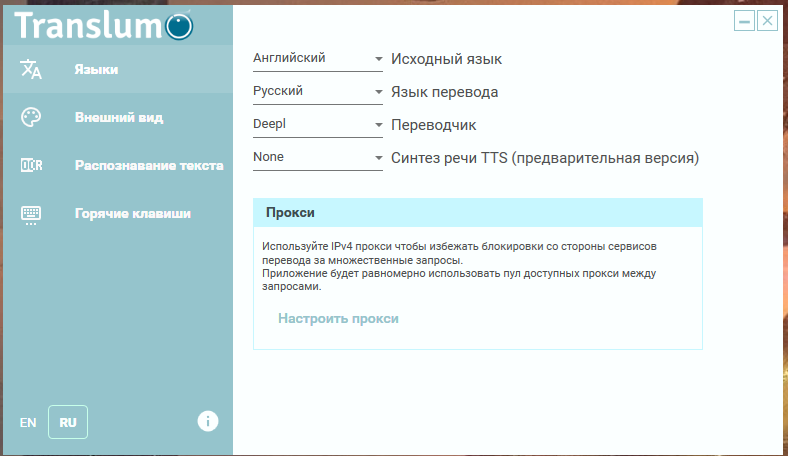Close the Translumo settings window
The width and height of the screenshot is (788, 456).
tap(767, 21)
